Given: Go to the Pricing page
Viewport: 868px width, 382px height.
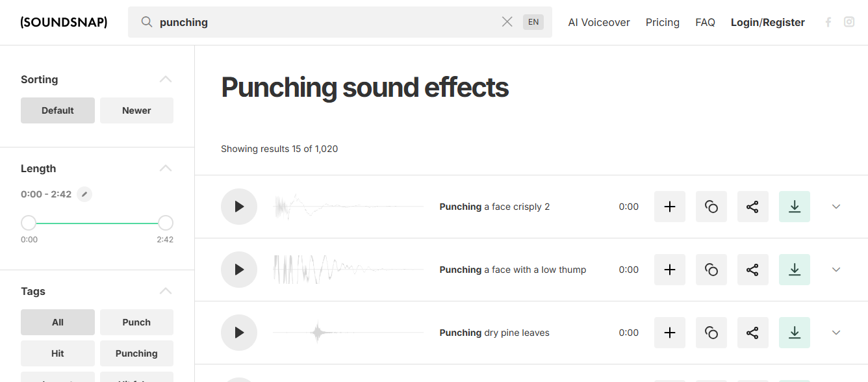Looking at the screenshot, I should 662,21.
